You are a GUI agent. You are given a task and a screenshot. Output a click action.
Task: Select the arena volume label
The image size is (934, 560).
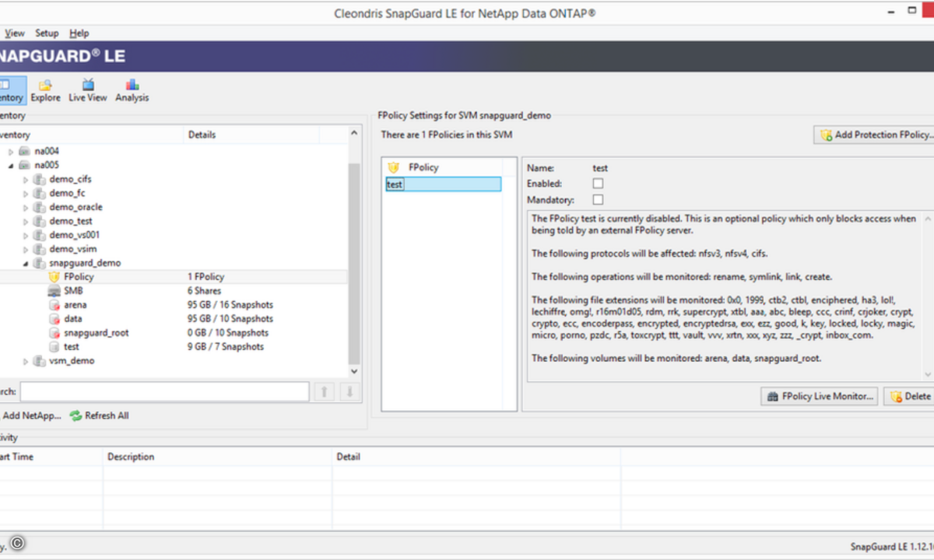pyautogui.click(x=75, y=305)
